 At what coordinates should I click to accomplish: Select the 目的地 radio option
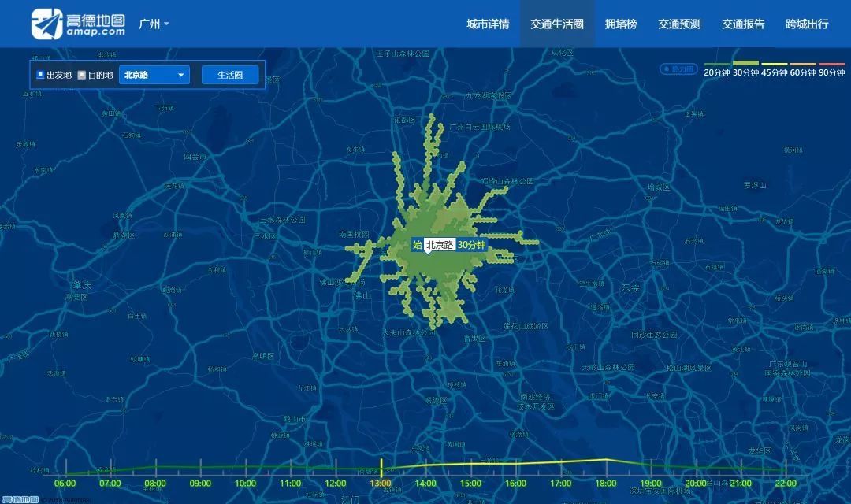(x=81, y=75)
